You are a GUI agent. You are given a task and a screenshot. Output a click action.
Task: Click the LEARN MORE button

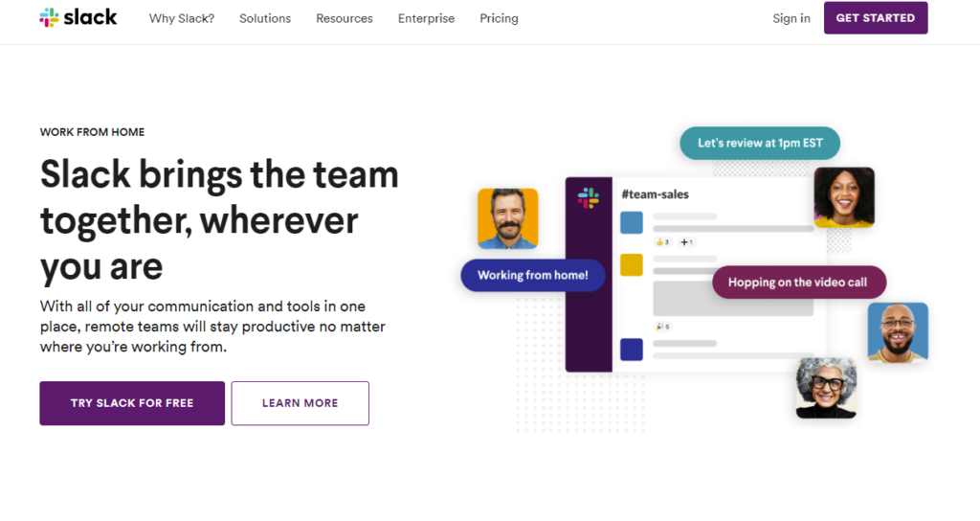pos(300,403)
